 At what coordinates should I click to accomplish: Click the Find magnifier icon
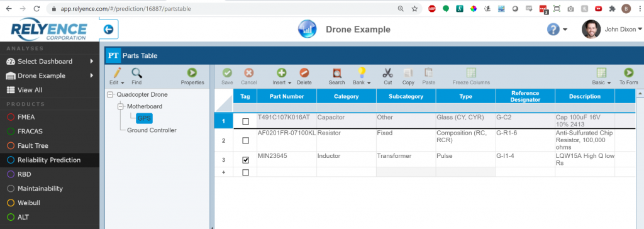pyautogui.click(x=136, y=73)
